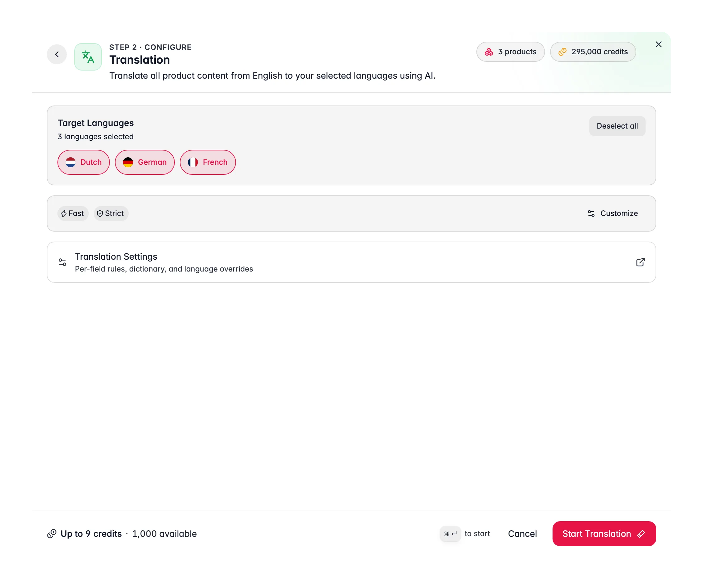Click the Fast mode tag

click(x=73, y=213)
